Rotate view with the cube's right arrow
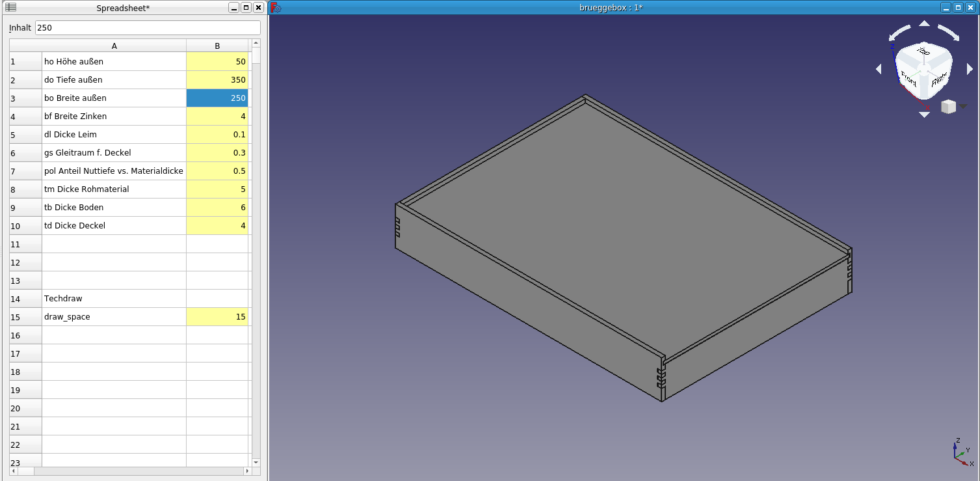Image resolution: width=980 pixels, height=481 pixels. pos(970,69)
